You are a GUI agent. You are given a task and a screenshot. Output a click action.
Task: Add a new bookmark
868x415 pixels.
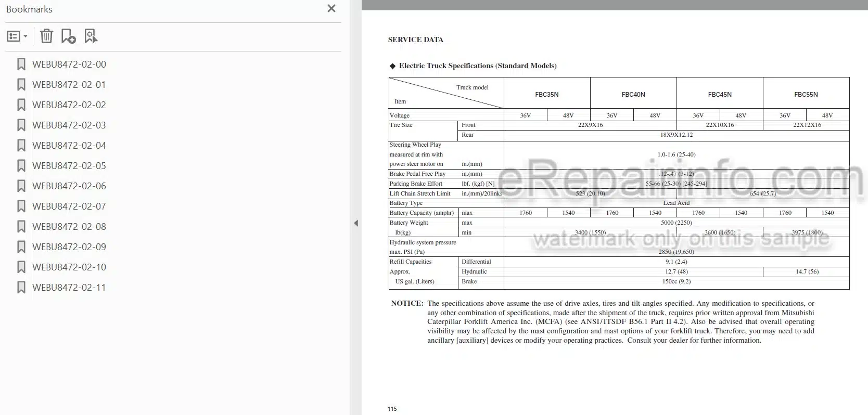[x=69, y=36]
